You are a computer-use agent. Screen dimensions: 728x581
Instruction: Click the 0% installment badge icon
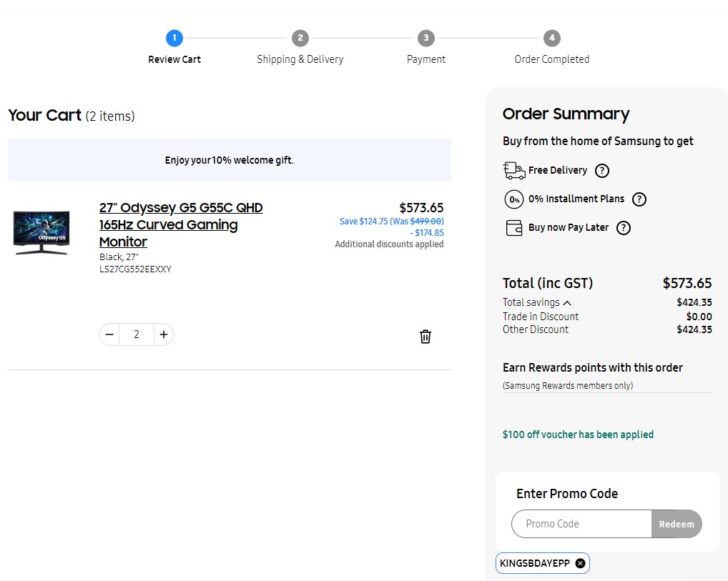tap(513, 199)
